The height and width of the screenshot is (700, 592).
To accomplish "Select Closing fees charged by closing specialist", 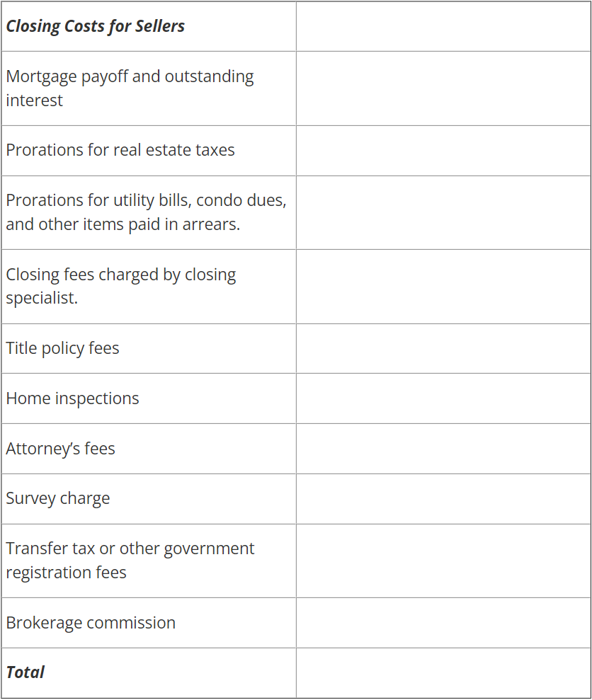I will click(x=121, y=287).
